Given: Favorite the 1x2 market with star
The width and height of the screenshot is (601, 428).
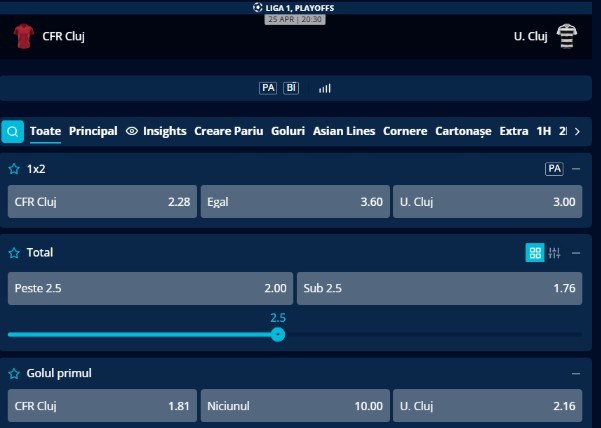Looking at the screenshot, I should [14, 169].
